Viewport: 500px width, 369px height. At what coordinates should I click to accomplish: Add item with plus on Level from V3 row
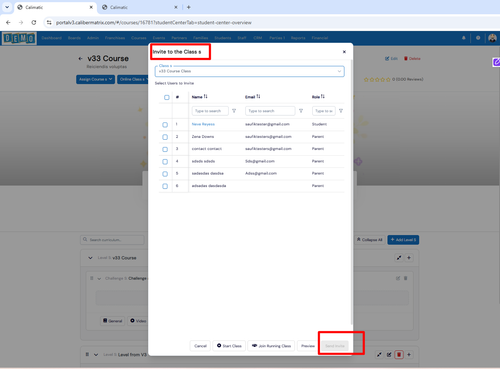tap(409, 355)
